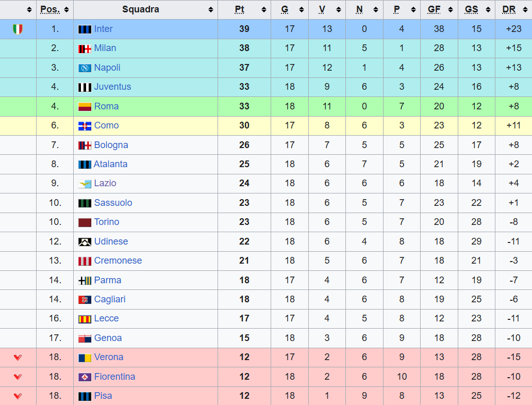Click the Udinese crest icon

85,242
